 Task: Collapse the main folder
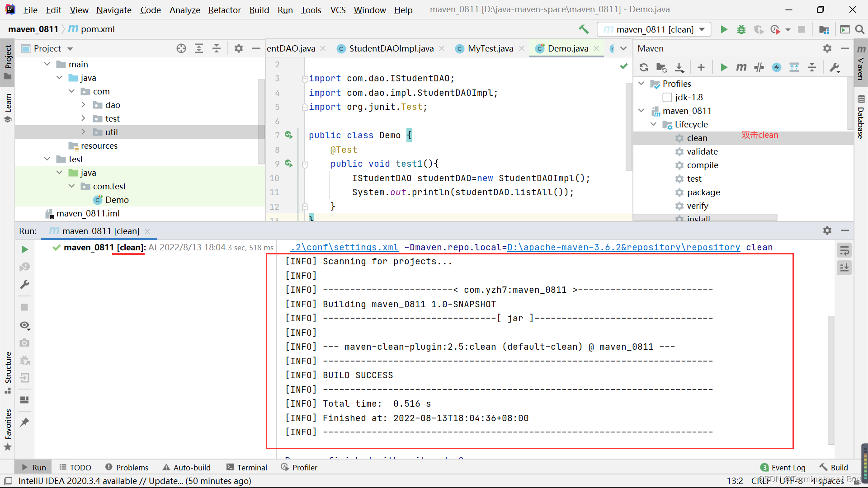(47, 64)
